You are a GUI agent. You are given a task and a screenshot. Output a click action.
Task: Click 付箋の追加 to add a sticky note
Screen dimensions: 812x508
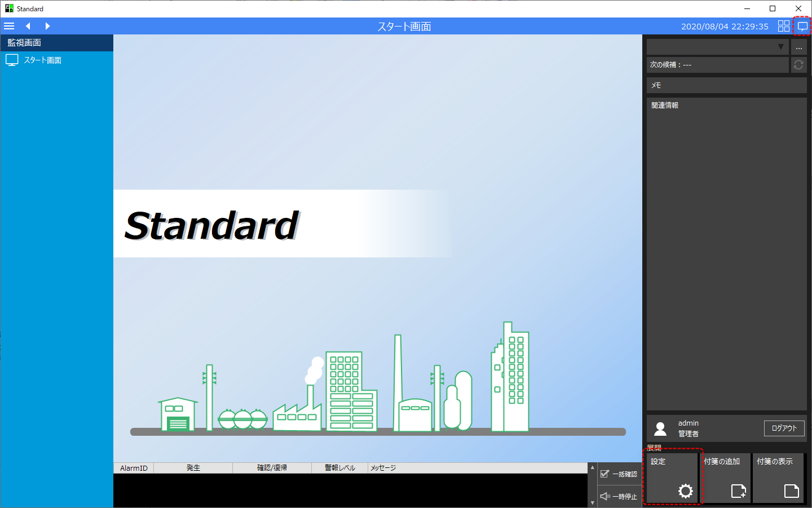[x=725, y=477]
